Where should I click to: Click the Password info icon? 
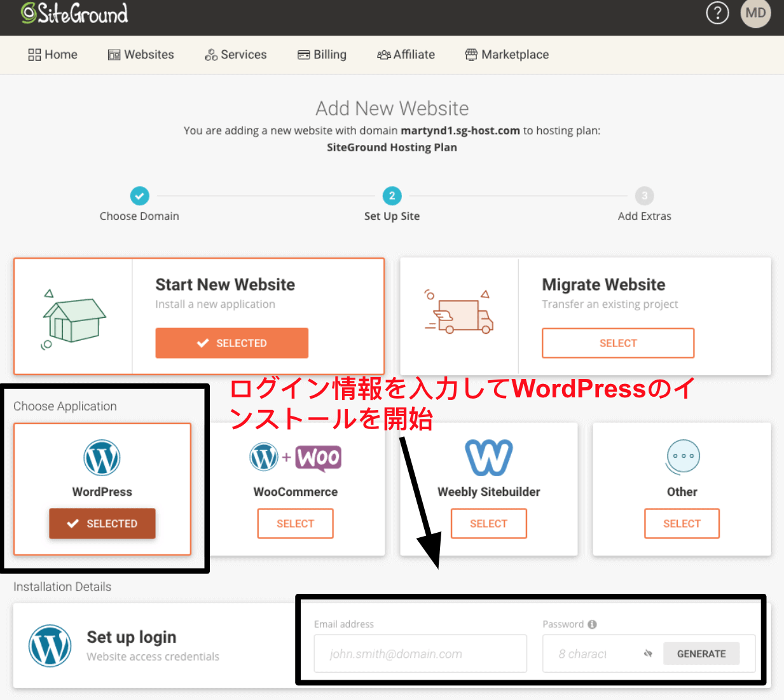(592, 624)
